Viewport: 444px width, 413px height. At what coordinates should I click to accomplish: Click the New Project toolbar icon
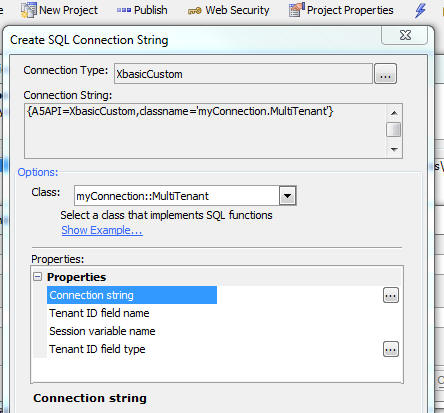(28, 10)
